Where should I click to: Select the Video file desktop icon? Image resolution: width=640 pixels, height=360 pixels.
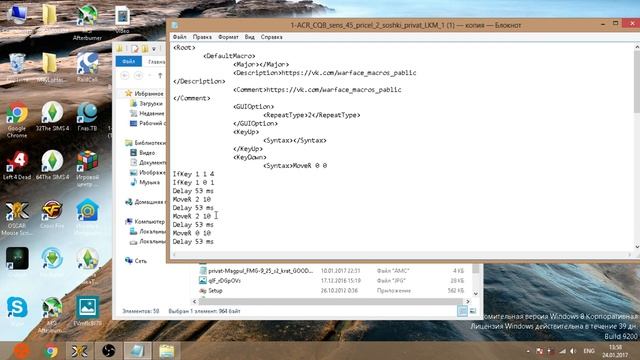tap(122, 20)
